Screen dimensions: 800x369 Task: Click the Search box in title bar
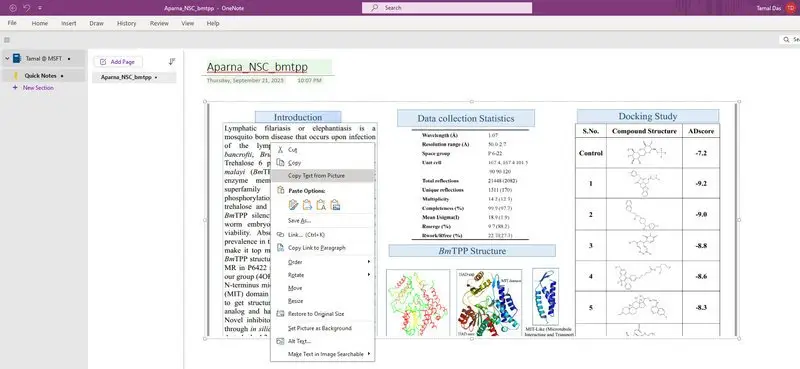[x=447, y=8]
